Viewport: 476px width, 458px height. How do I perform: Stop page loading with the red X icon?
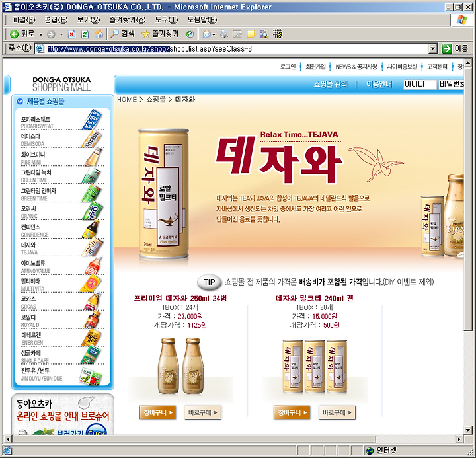(x=71, y=34)
